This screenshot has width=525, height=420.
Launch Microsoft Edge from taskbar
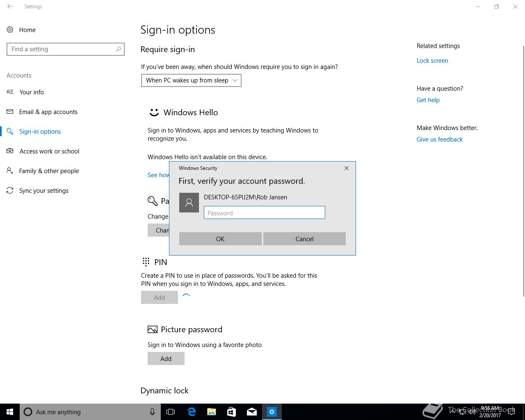pos(191,412)
